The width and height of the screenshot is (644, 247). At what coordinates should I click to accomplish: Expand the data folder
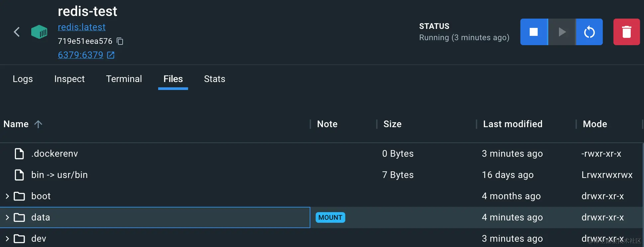(7, 217)
